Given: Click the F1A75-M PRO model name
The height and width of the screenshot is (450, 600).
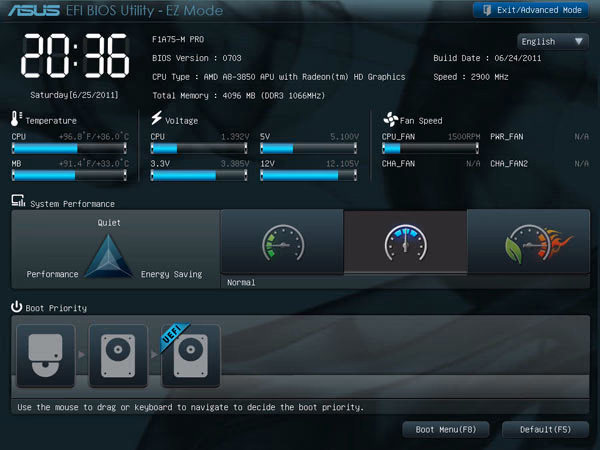Looking at the screenshot, I should [x=178, y=39].
